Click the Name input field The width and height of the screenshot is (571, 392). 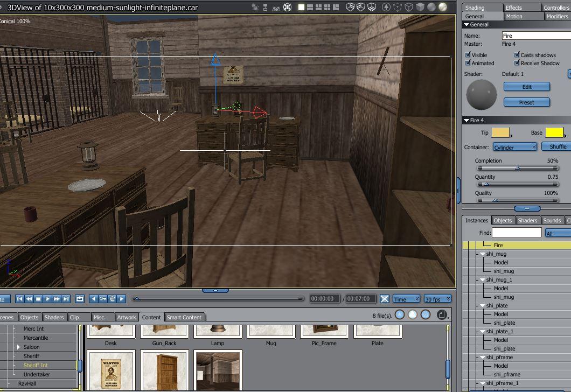point(537,36)
